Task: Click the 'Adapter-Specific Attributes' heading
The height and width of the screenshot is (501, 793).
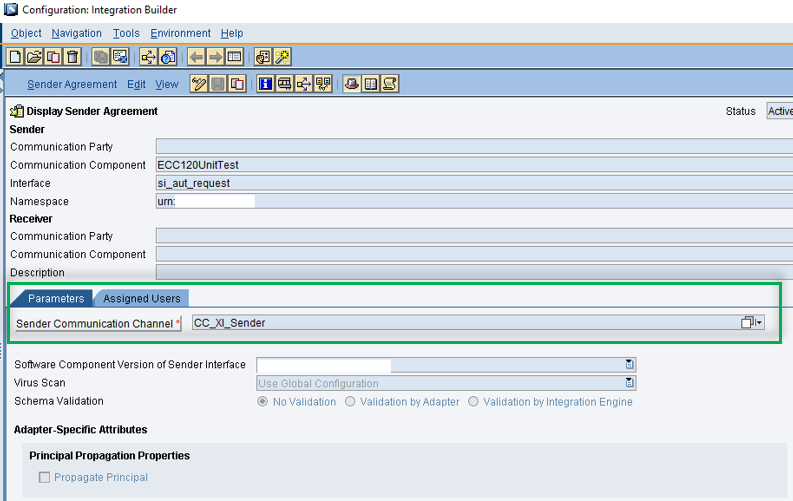Action: click(x=80, y=430)
